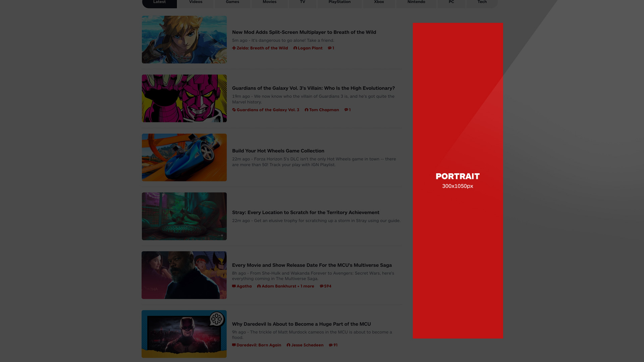Screen dimensions: 644x362
Task: Click the author icon beside Jesse Schedeen
Action: [288, 345]
